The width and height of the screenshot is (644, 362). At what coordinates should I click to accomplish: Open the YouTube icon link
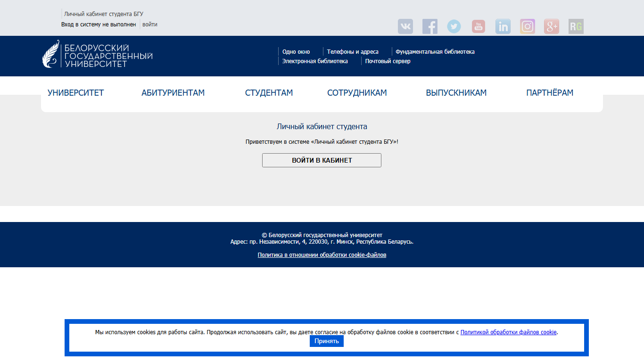(x=479, y=26)
